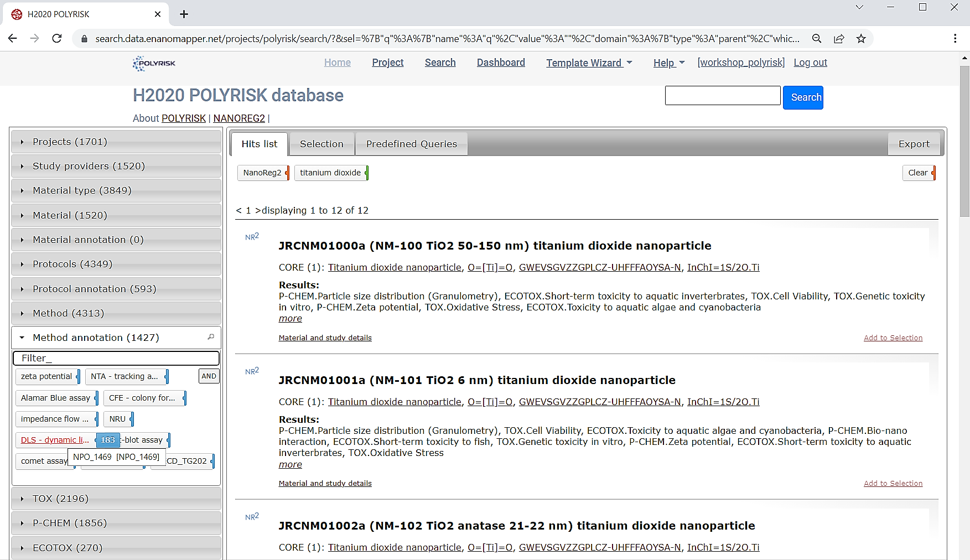Viewport: 970px width, 560px height.
Task: Click the Method annotation magnifier icon
Action: pos(211,337)
